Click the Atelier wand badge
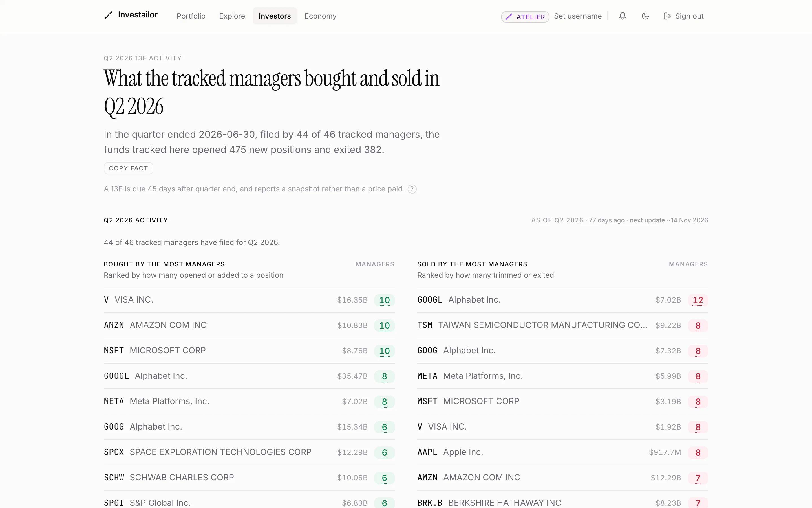812x508 pixels. point(525,17)
